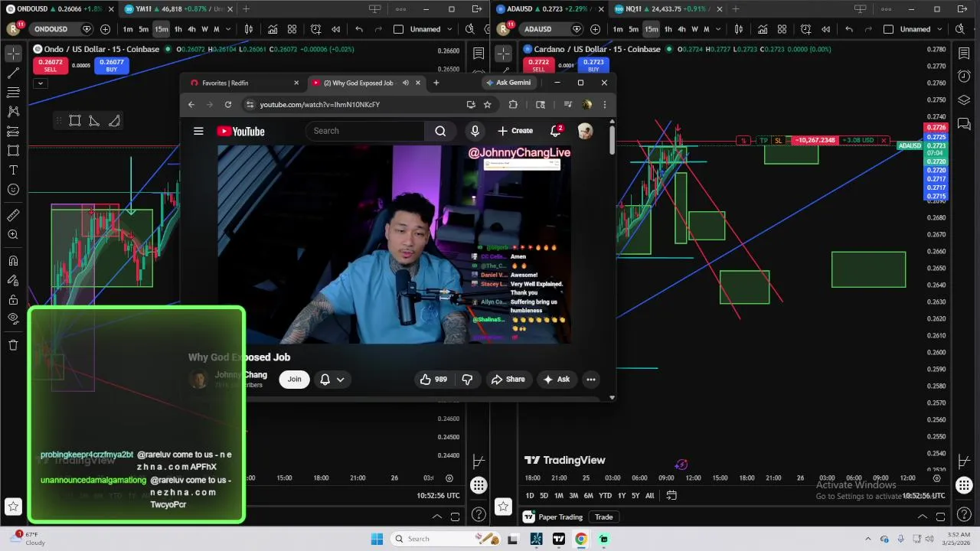Open Indicators in the ADAUSD top toolbar
This screenshot has height=551, width=980.
[763, 29]
